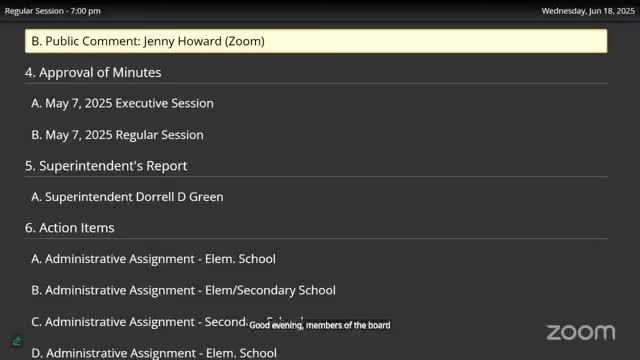640x360 pixels.
Task: Click the '5.' number before Superintendent's Report
Action: [30, 166]
